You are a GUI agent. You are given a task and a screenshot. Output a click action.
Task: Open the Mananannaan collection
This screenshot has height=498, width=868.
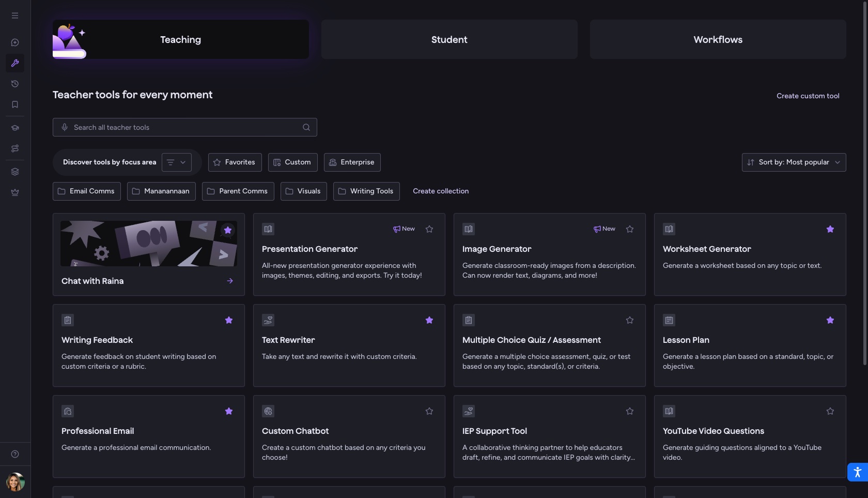161,191
